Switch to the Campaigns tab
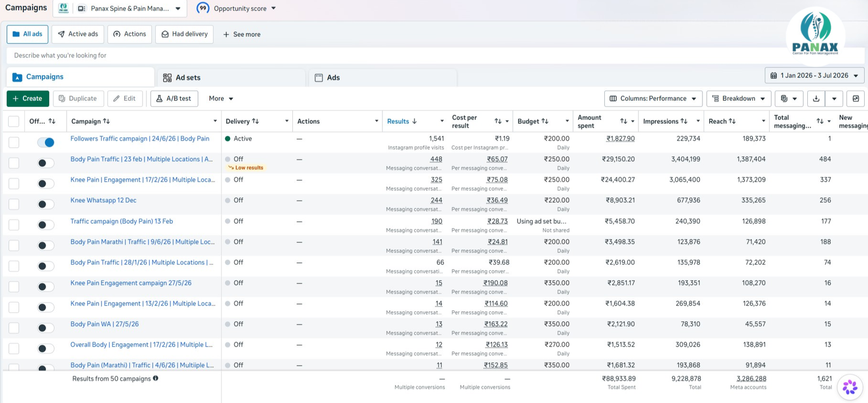Screen dimensions: 868x403 [80, 77]
